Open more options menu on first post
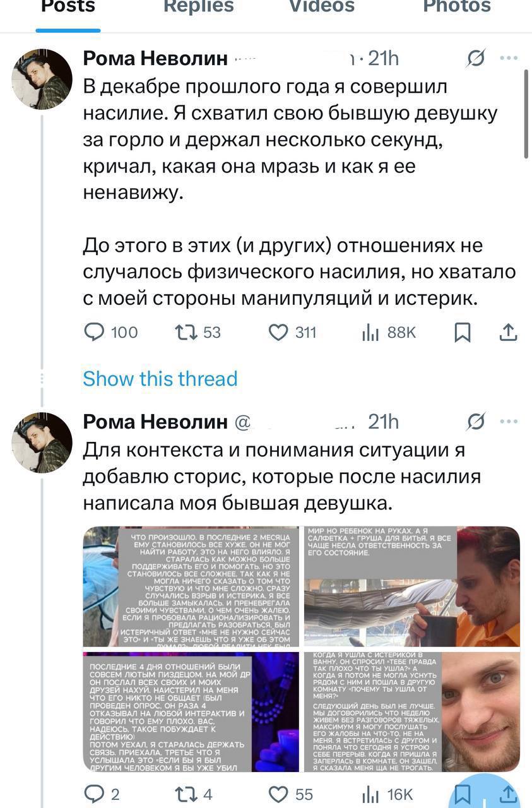This screenshot has width=532, height=808. coord(509,59)
